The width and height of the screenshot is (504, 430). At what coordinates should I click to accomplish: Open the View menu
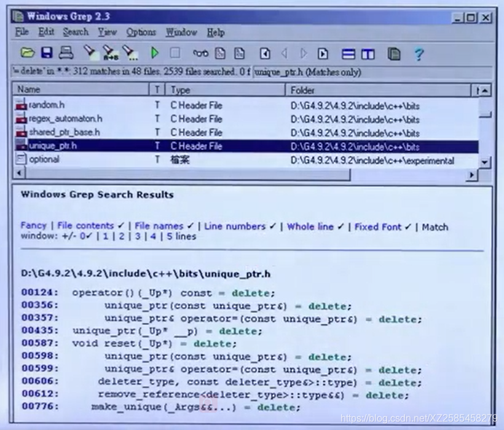107,32
